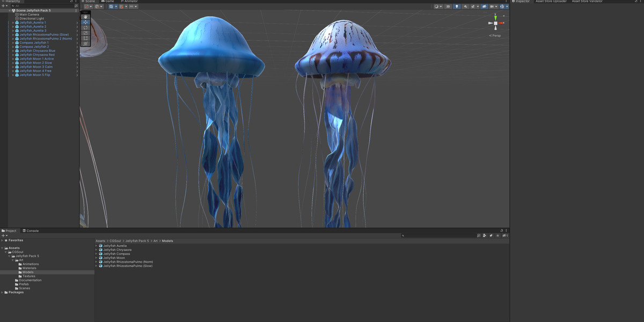Open the scene camera settings dropdown
Screen dimensions: 644x322
click(x=493, y=6)
